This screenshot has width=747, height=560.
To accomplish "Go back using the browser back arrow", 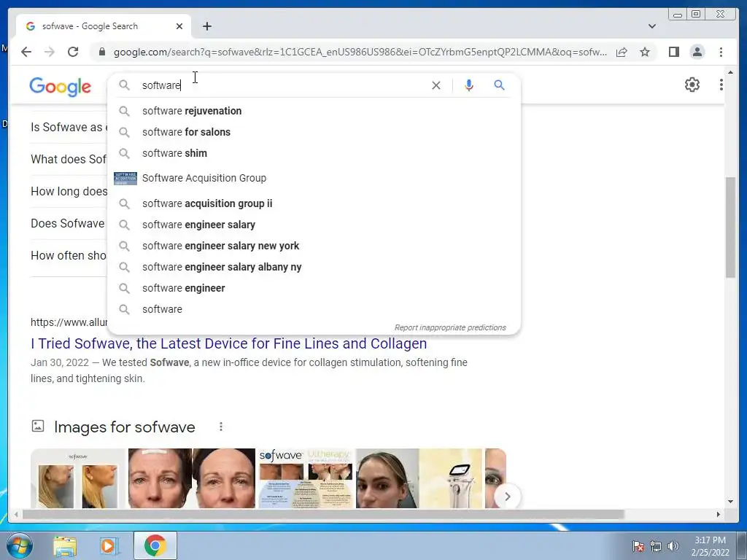I will click(26, 52).
